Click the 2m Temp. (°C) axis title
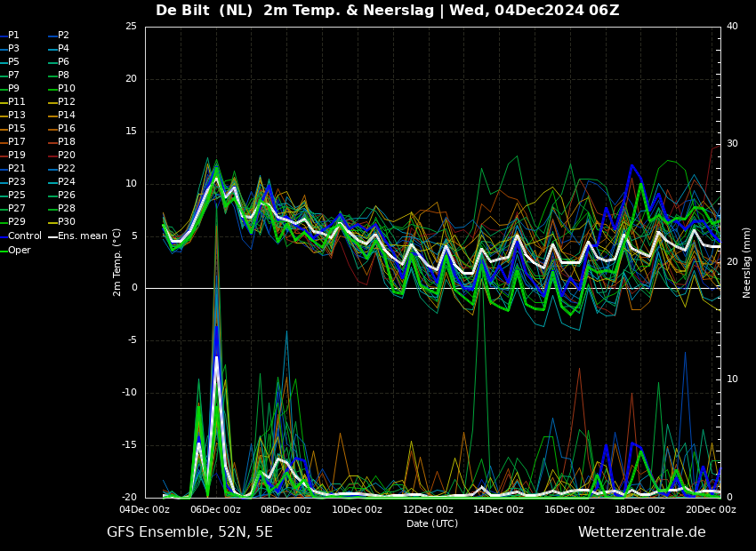 click(117, 262)
